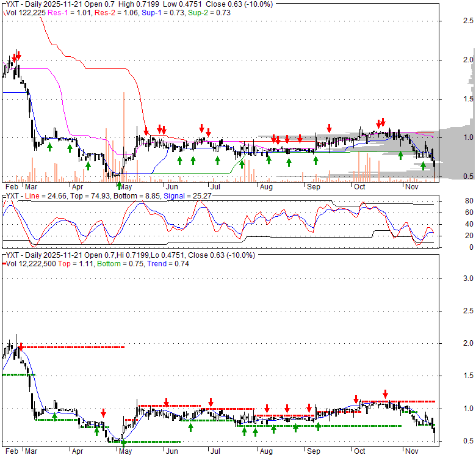This screenshot has height=455, width=476.
Task: Click the Oct label on bottom chart axis
Action: pyautogui.click(x=359, y=451)
